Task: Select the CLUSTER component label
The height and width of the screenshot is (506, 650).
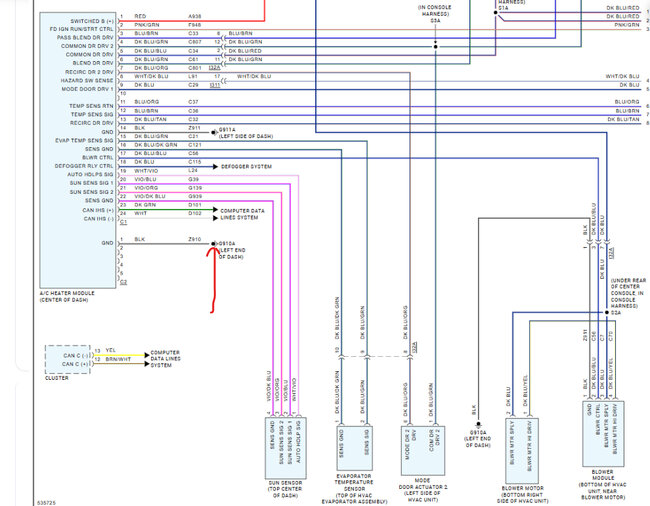Action: pyautogui.click(x=57, y=378)
